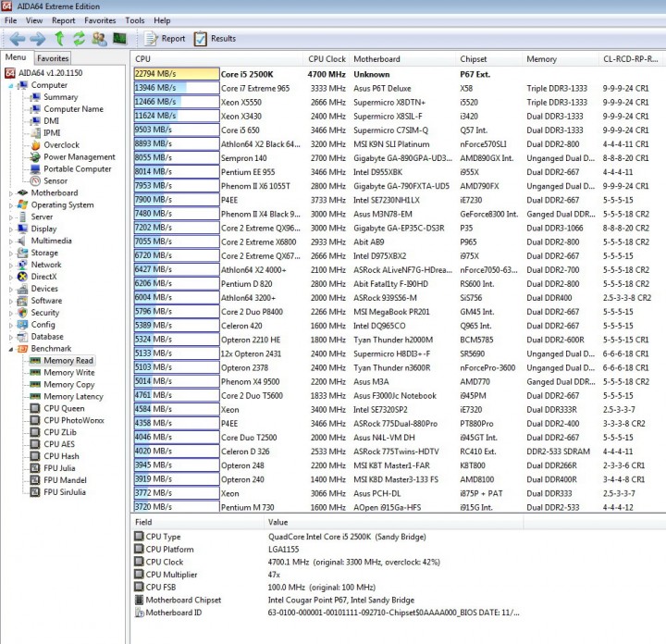This screenshot has width=666, height=644.
Task: Sort by the Chipset column header
Action: pos(488,59)
